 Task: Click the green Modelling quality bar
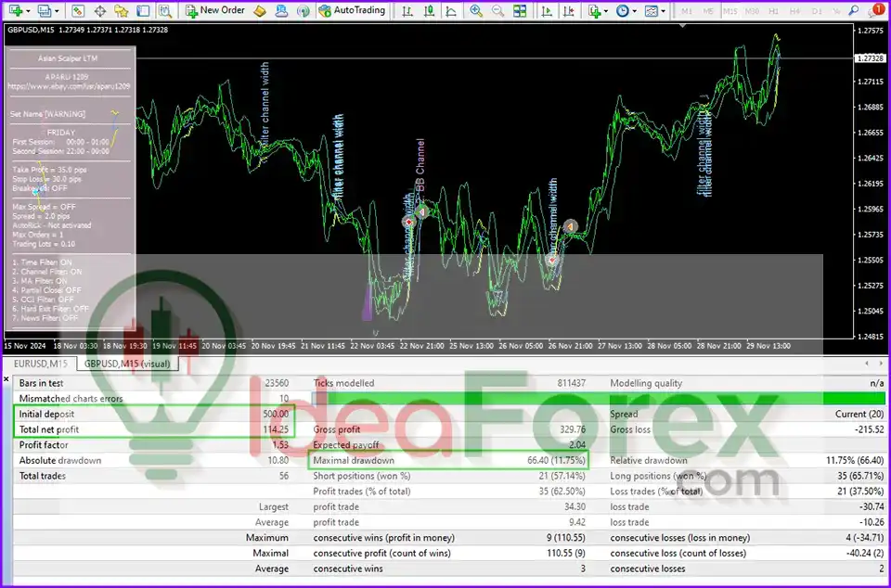(x=599, y=399)
